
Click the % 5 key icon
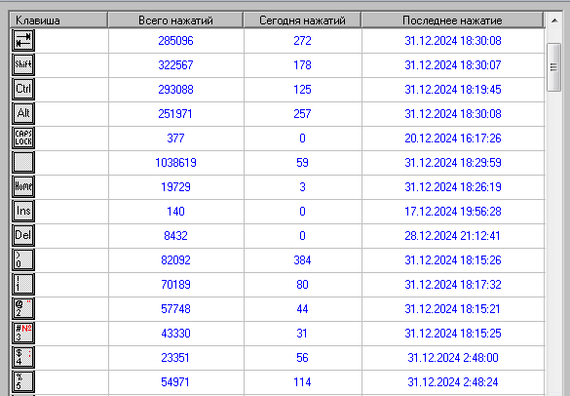23,381
